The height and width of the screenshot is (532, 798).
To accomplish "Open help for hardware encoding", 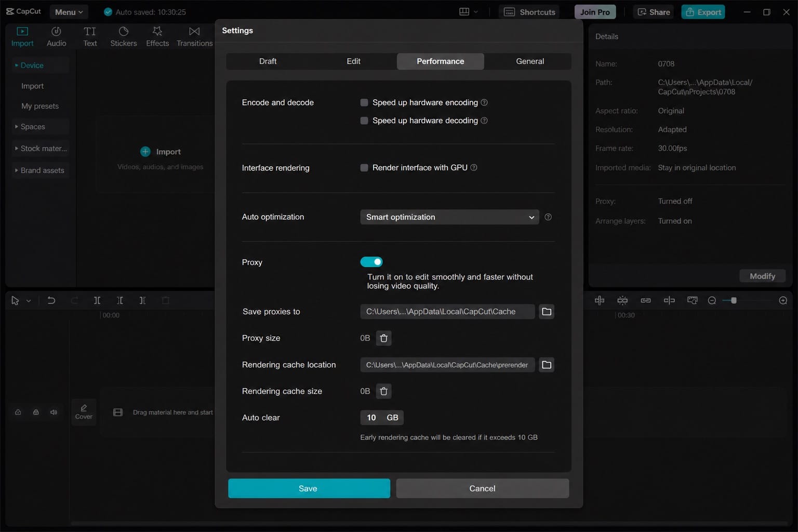I will [x=484, y=102].
